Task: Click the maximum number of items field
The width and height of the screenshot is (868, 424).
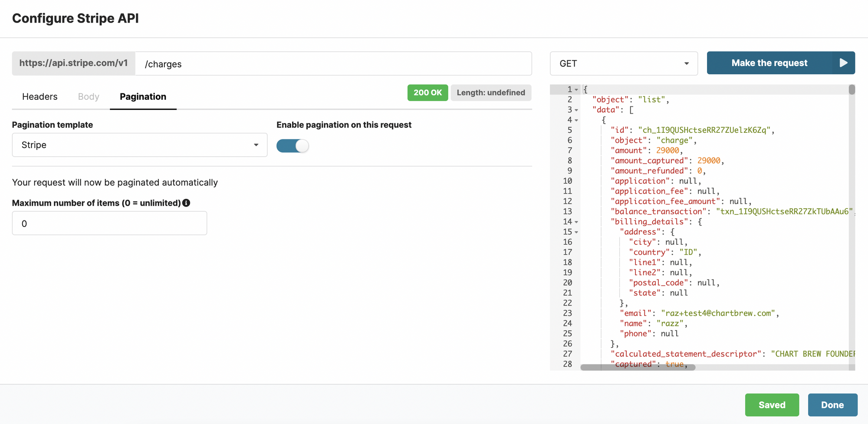Action: tap(109, 224)
